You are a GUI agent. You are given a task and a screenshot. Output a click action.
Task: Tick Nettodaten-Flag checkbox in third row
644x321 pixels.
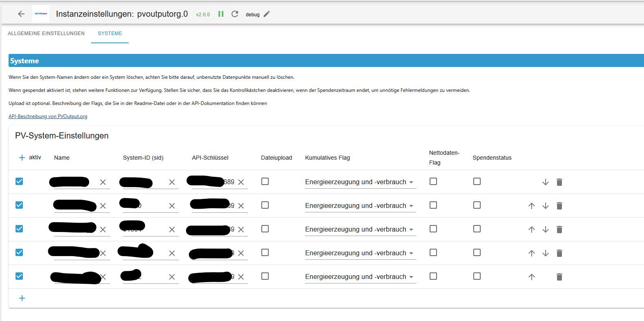click(433, 229)
